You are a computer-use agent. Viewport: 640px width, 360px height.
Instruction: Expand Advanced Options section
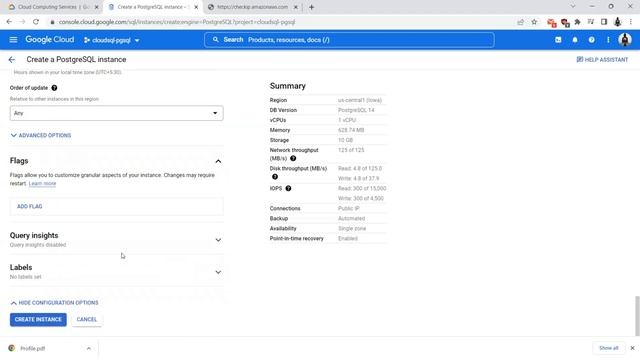point(41,135)
